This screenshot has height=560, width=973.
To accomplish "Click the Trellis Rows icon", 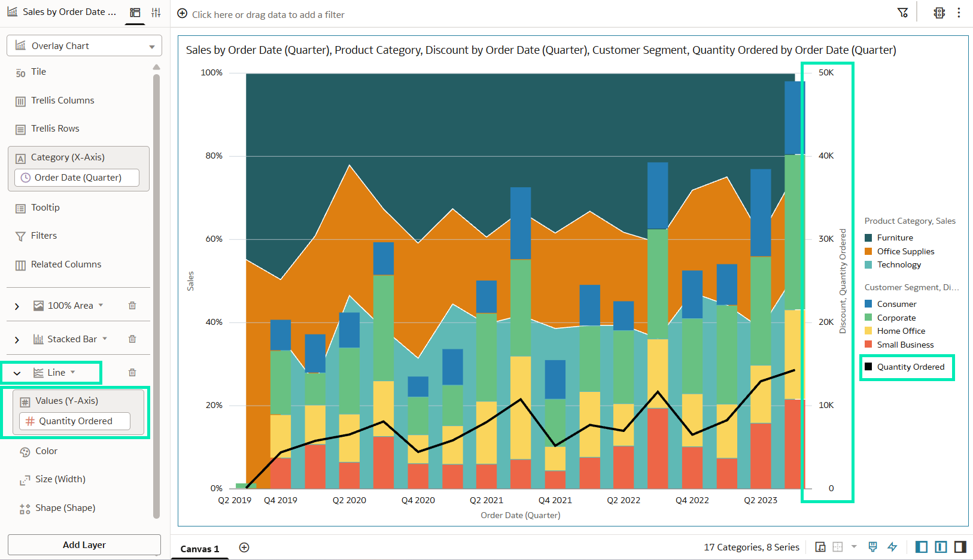I will [21, 129].
